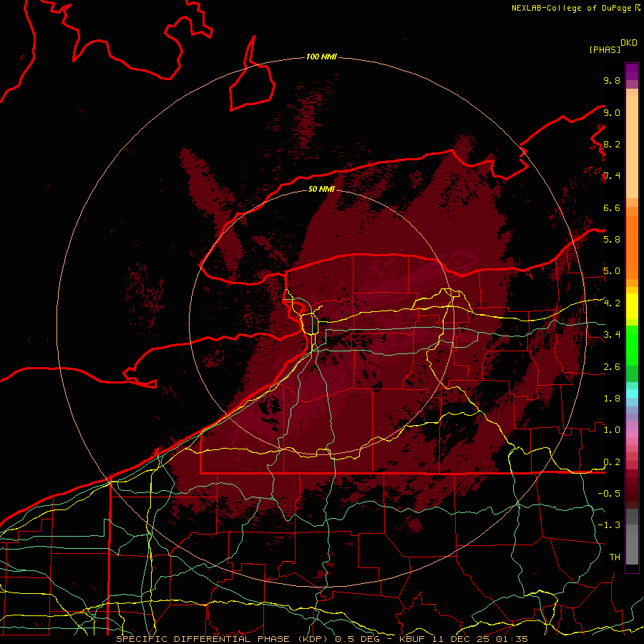Click the 2.6 scale value
This screenshot has height=644, width=644.
coord(612,367)
